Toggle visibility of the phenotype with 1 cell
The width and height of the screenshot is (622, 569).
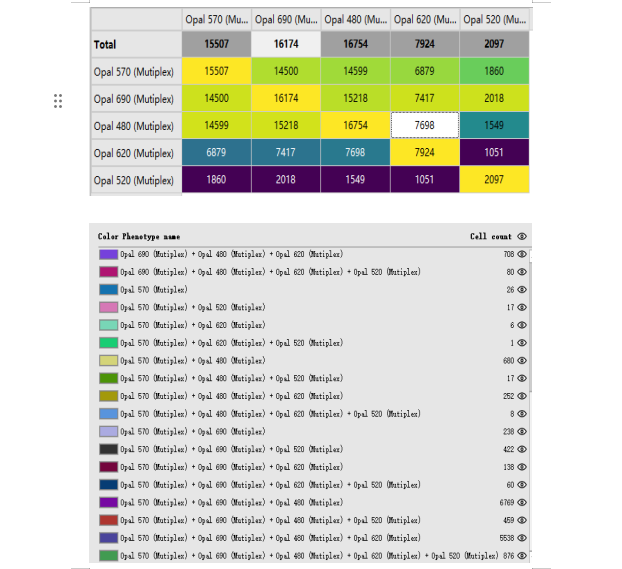(522, 343)
